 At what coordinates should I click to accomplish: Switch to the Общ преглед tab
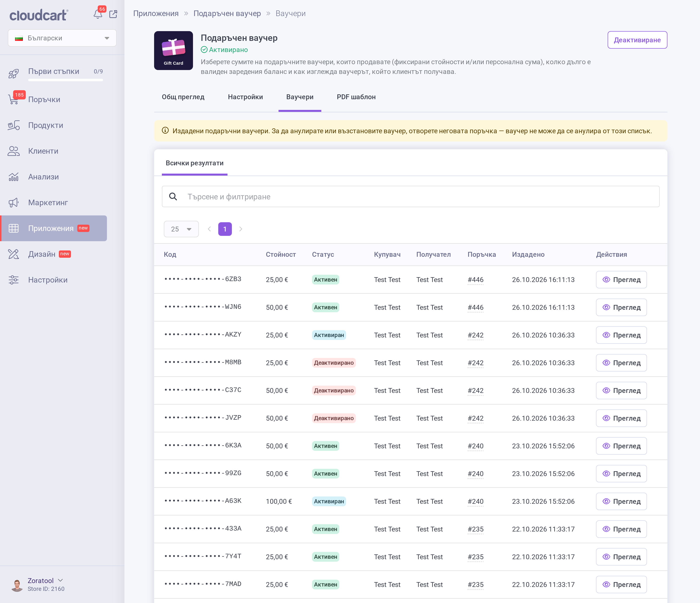click(x=183, y=97)
